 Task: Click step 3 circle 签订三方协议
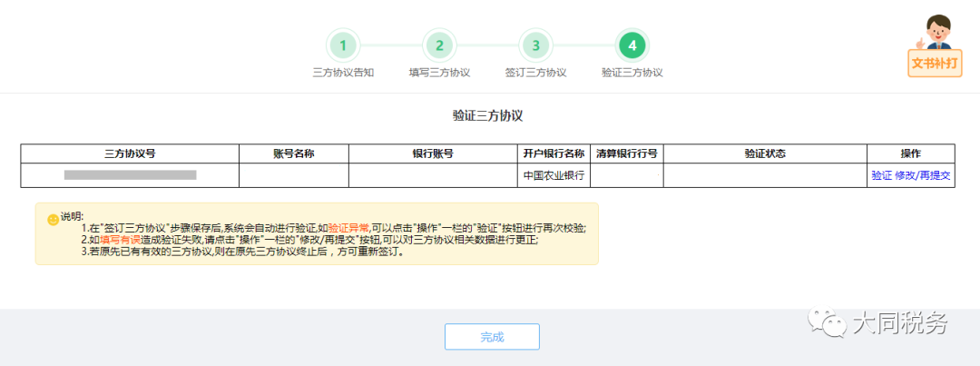pos(535,45)
